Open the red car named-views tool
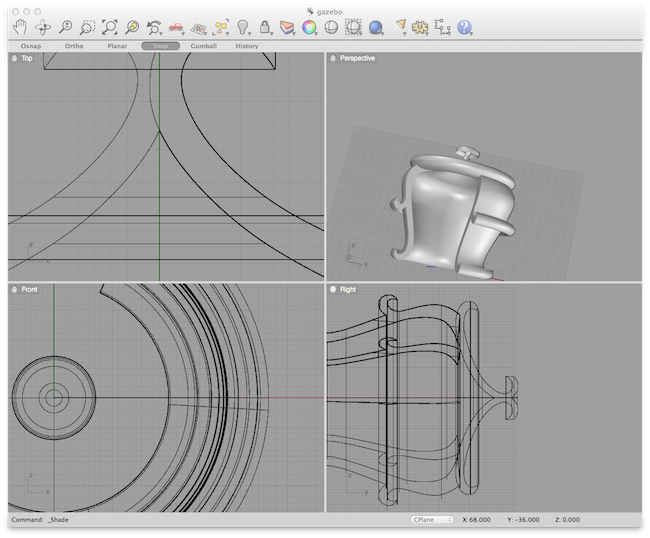 click(176, 27)
